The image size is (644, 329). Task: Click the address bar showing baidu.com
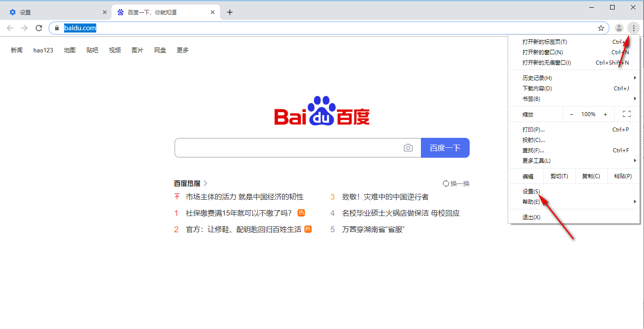tap(329, 28)
